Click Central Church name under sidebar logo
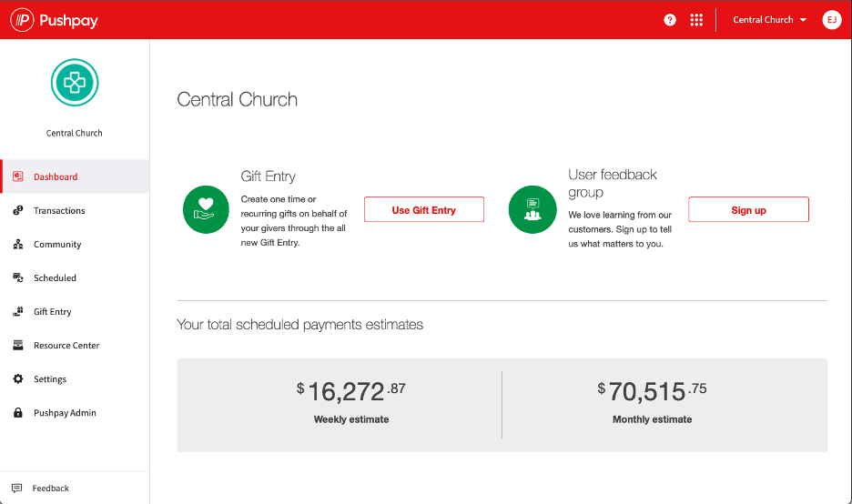 coord(74,133)
